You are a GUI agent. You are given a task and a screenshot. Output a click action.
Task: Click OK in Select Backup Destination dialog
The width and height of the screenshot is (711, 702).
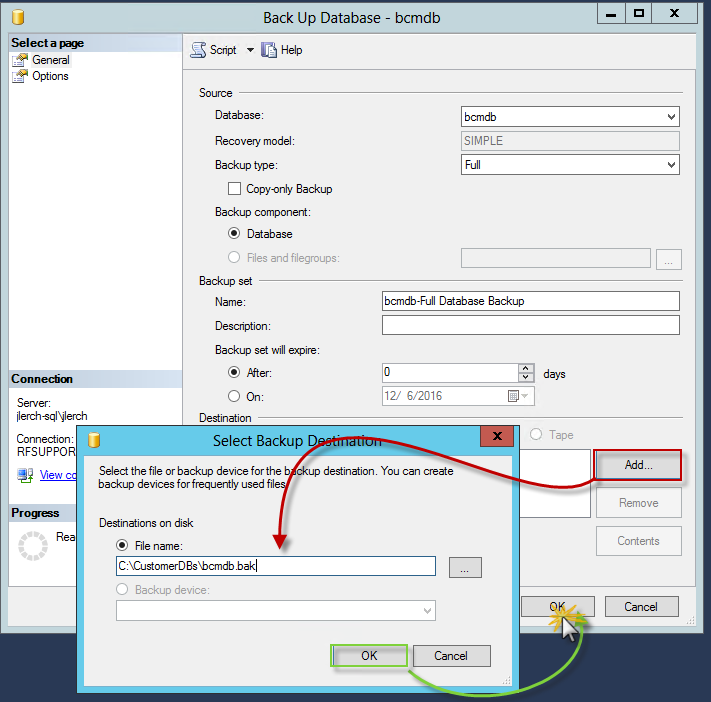[369, 656]
